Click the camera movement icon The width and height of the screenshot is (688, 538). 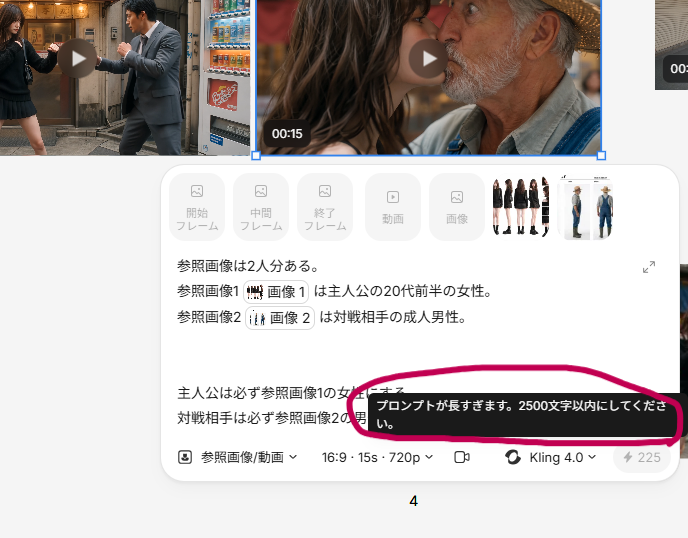click(462, 457)
